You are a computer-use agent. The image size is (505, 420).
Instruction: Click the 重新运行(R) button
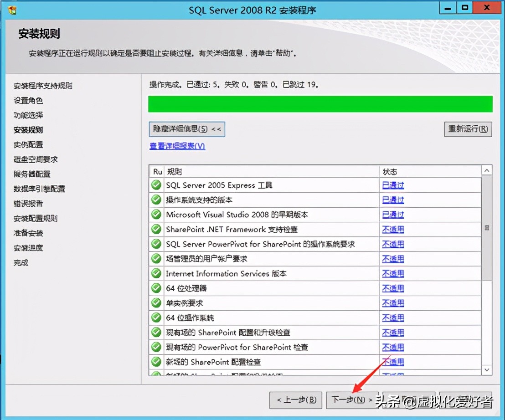click(468, 129)
